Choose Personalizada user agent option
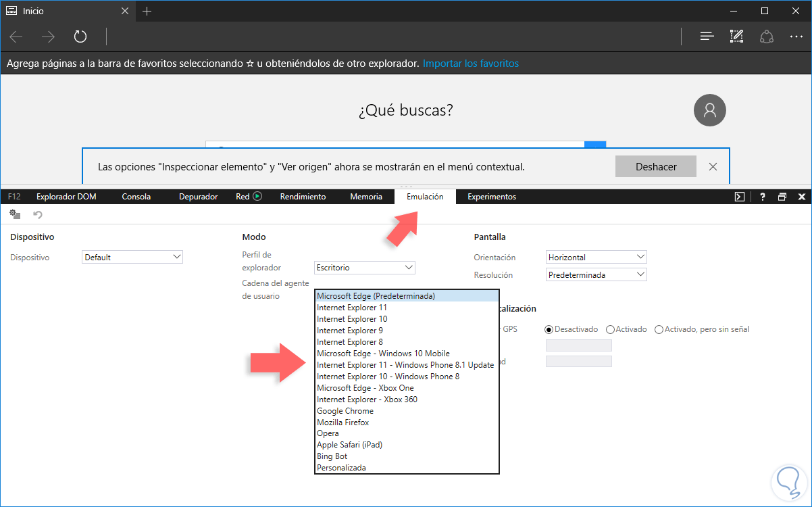812x507 pixels. point(407,468)
